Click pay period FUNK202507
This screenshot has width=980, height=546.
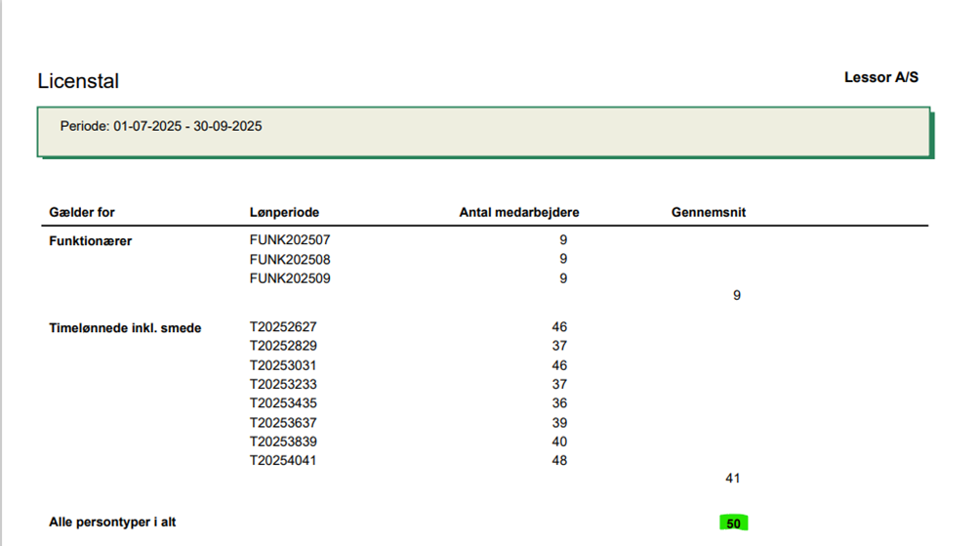297,239
